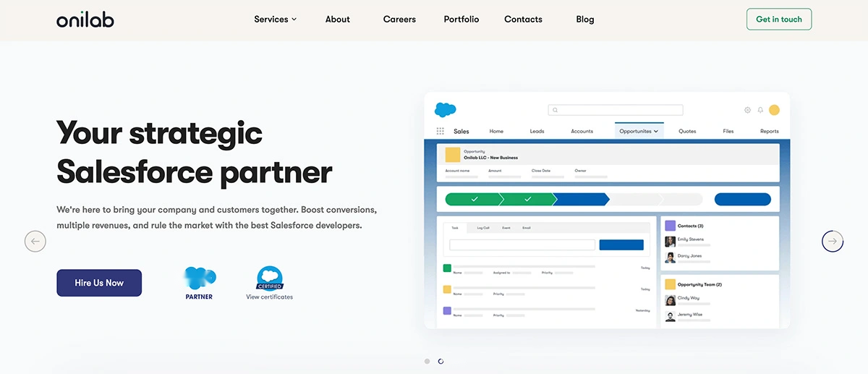The width and height of the screenshot is (868, 374).
Task: Navigate to the Portfolio page
Action: 461,20
